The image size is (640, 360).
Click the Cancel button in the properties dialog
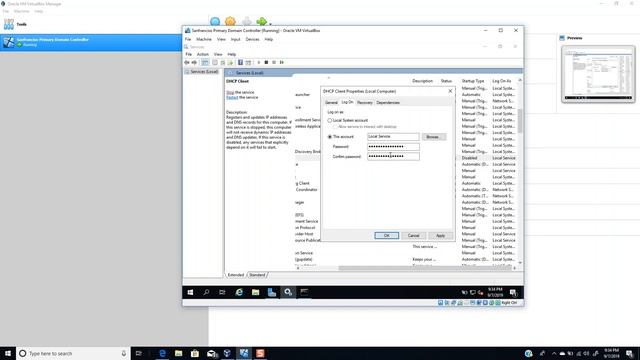point(413,236)
